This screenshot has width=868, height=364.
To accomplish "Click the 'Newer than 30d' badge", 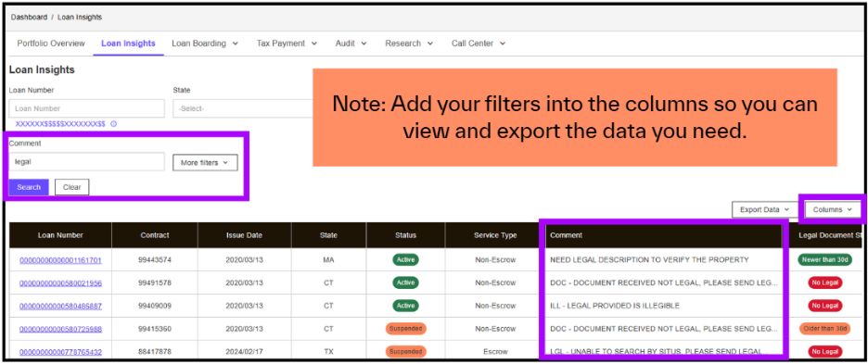I will pos(824,260).
